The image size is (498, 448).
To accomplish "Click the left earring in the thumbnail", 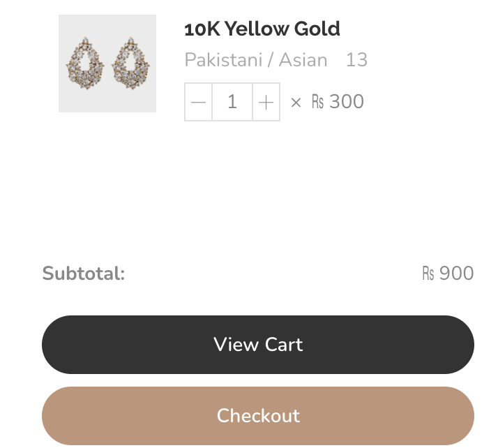I will 85,64.
